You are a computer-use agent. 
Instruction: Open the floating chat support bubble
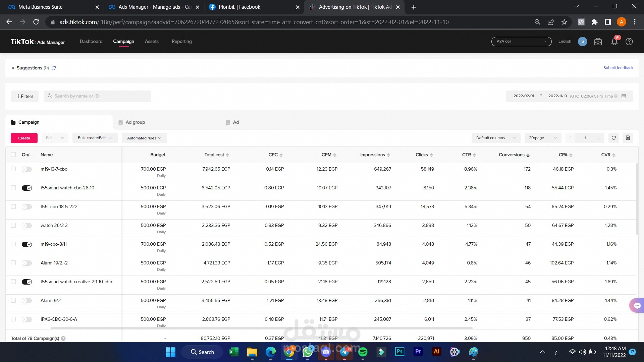point(637,305)
